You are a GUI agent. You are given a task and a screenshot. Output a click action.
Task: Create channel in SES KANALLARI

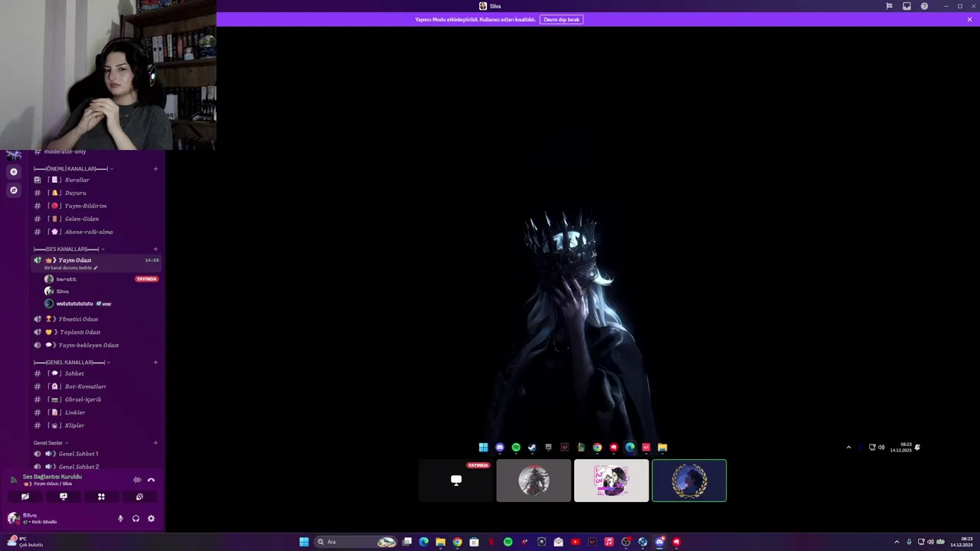click(155, 249)
